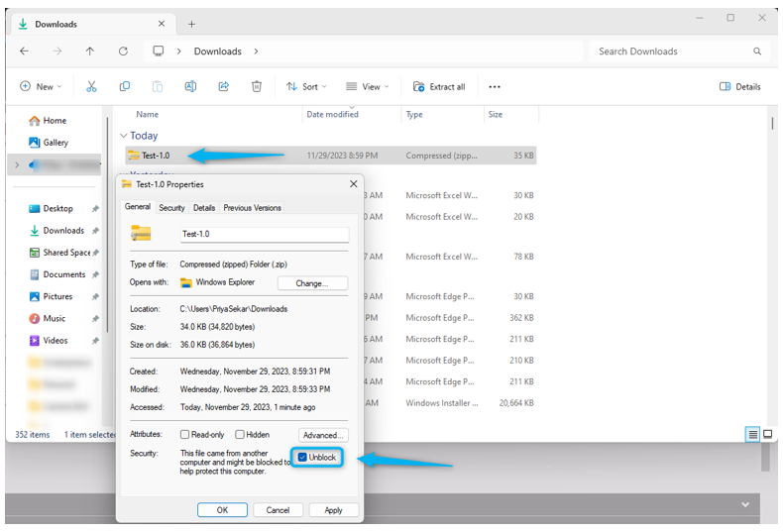The height and width of the screenshot is (532, 783).
Task: Expand breadcrumb chevron before Downloads
Action: pos(178,51)
